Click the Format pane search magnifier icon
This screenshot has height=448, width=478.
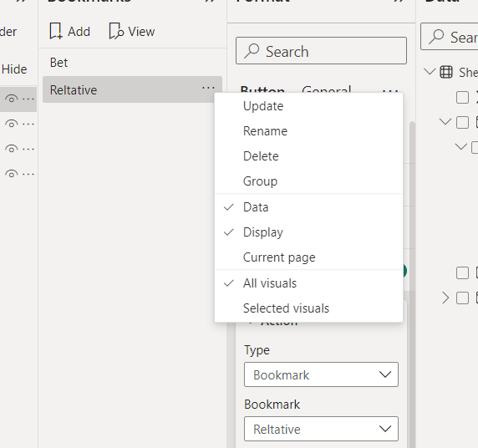252,51
